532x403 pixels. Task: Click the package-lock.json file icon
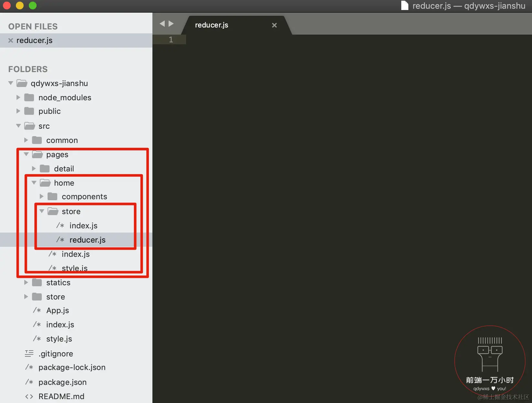click(29, 367)
